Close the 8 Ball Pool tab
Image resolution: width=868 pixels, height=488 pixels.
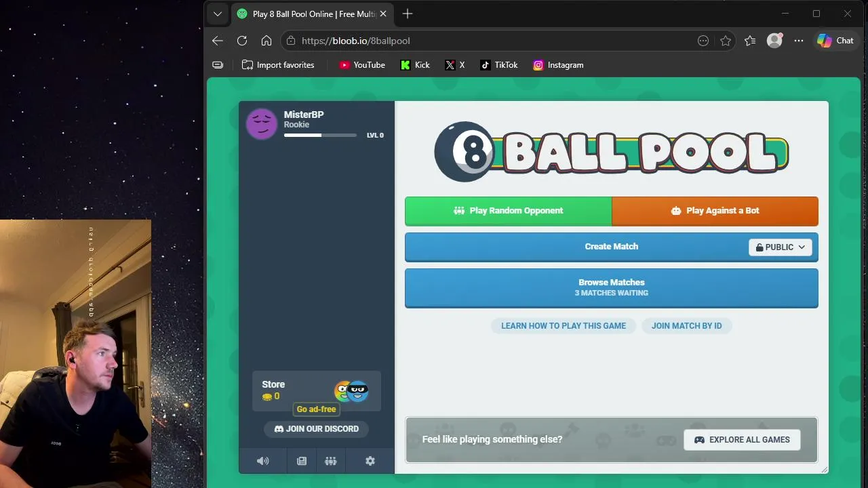tap(383, 14)
